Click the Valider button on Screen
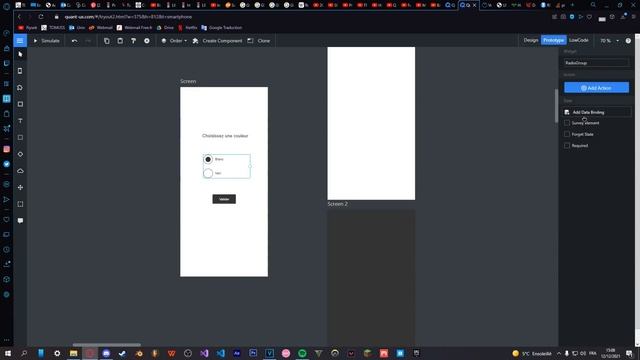Viewport: 640px width, 360px height. point(224,199)
